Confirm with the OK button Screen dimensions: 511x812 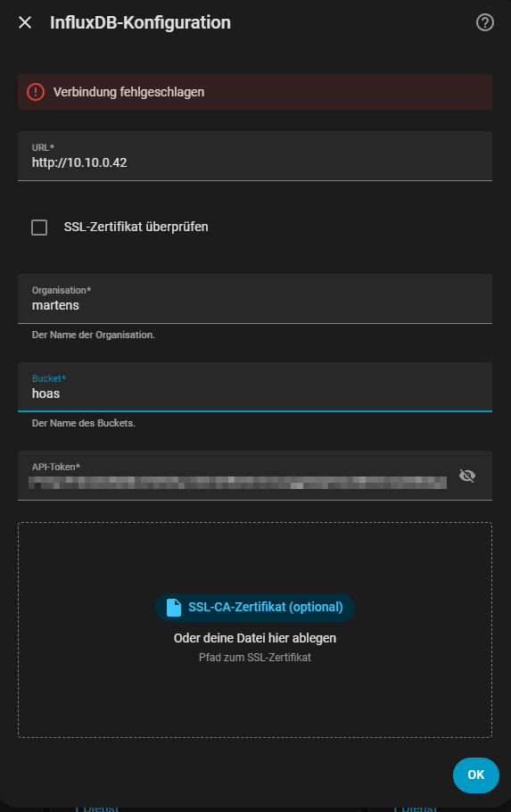point(476,775)
